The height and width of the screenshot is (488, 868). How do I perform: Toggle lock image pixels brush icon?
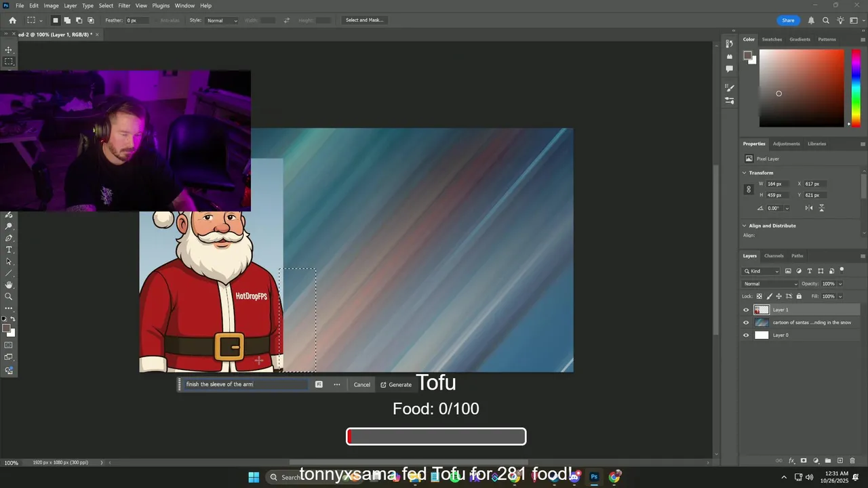tap(769, 296)
